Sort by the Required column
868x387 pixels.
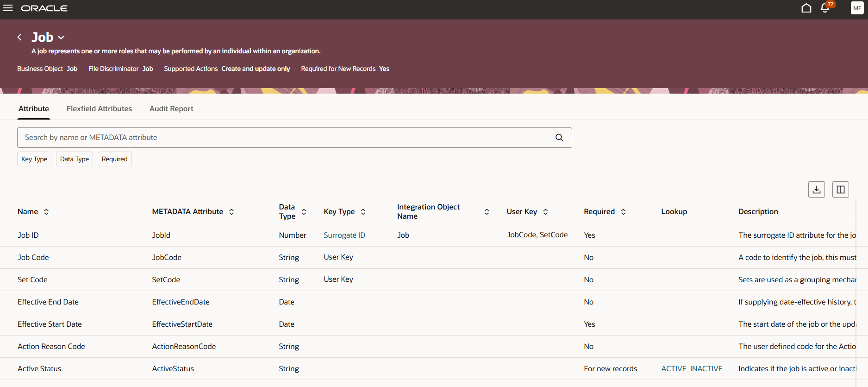623,212
